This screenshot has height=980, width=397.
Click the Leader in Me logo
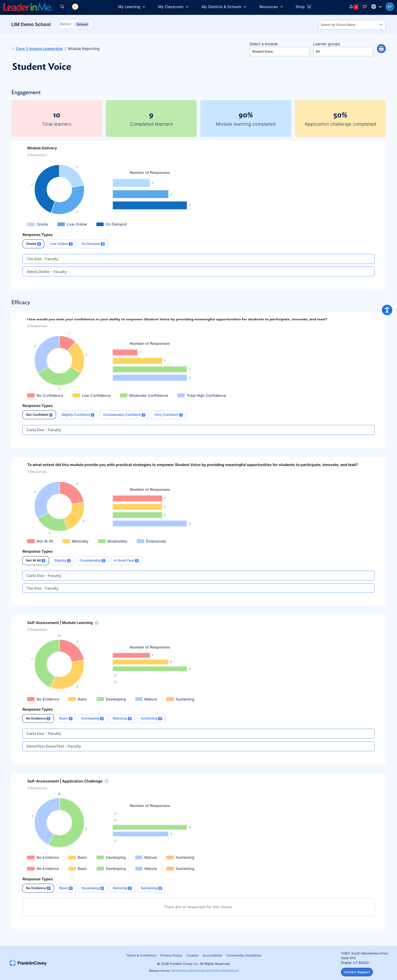coord(28,7)
